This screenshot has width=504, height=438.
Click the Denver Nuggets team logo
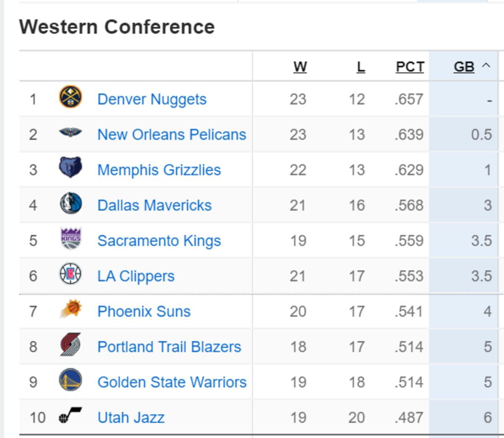(x=70, y=97)
